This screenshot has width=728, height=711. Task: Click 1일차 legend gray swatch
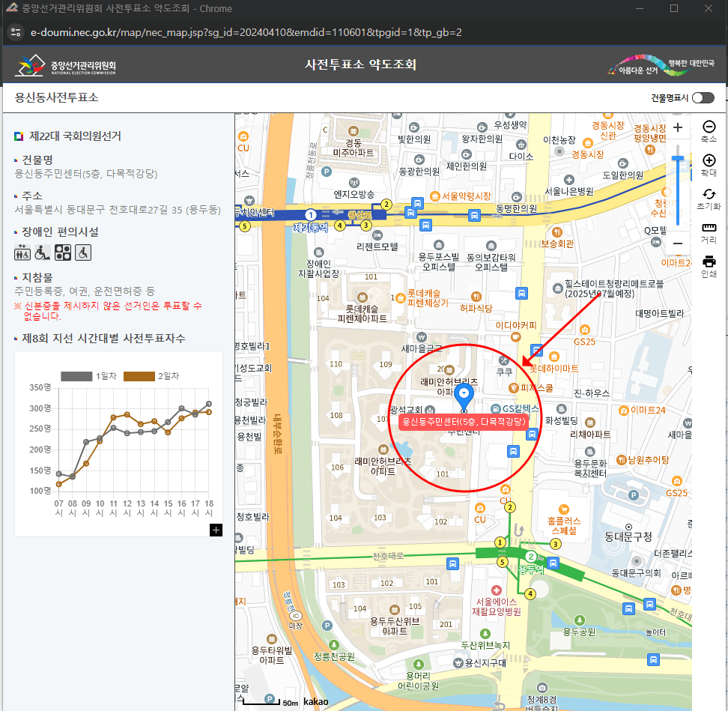pyautogui.click(x=76, y=376)
